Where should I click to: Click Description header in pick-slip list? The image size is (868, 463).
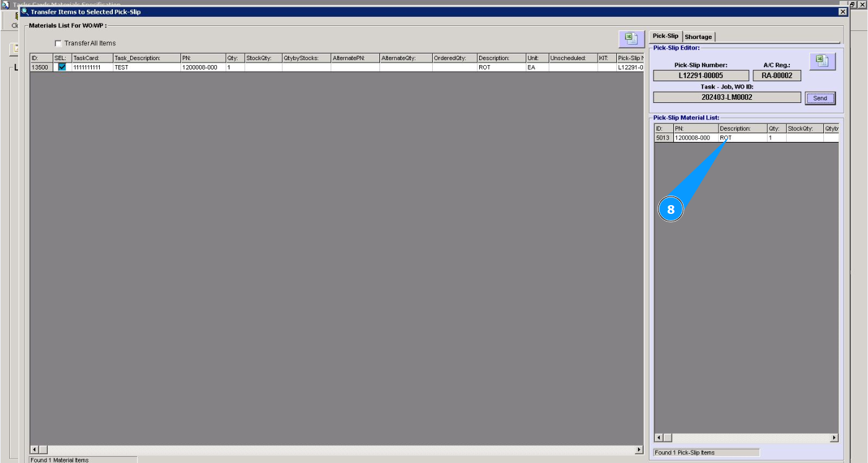tap(743, 129)
